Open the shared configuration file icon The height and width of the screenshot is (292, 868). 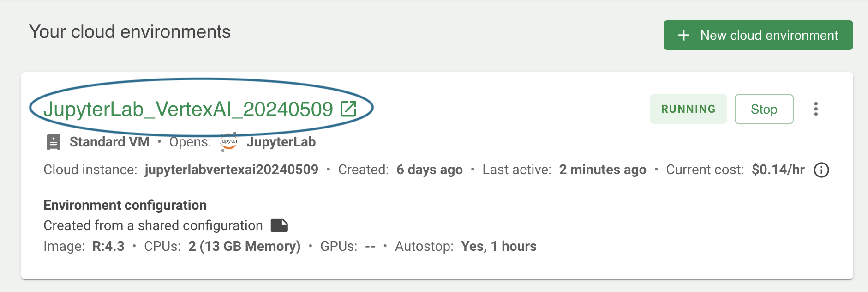tap(279, 225)
